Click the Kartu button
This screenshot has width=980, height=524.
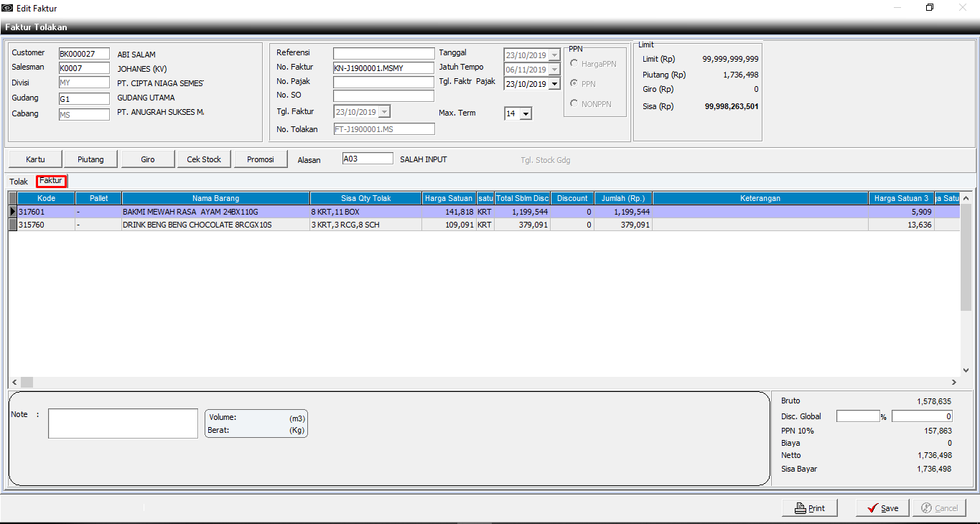35,159
